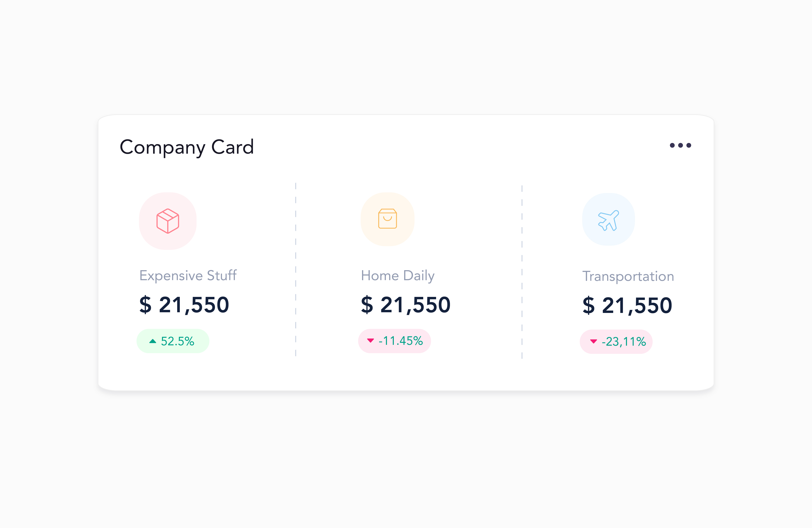This screenshot has height=528, width=812.
Task: Click the Home Daily $ 21,550 amount
Action: [x=406, y=305]
